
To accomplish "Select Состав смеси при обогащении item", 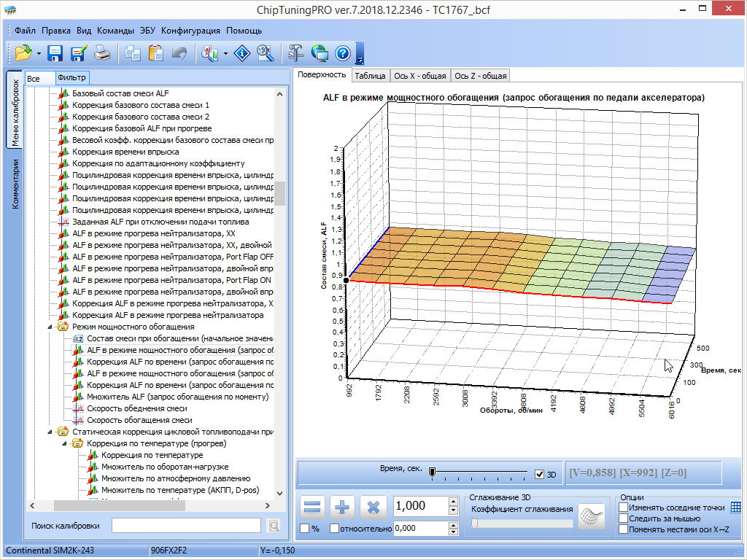I will 179,338.
